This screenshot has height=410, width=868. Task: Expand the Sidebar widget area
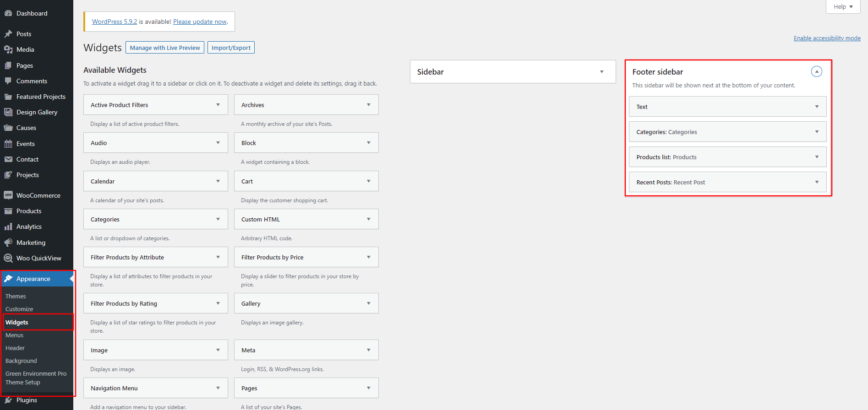pyautogui.click(x=601, y=72)
